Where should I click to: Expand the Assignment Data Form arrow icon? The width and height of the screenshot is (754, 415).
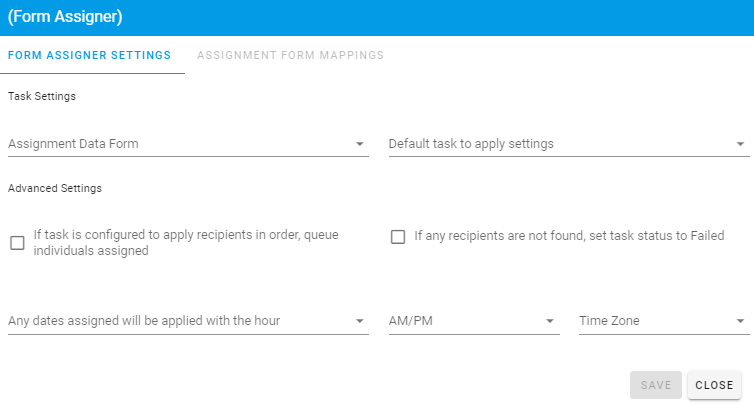tap(360, 144)
